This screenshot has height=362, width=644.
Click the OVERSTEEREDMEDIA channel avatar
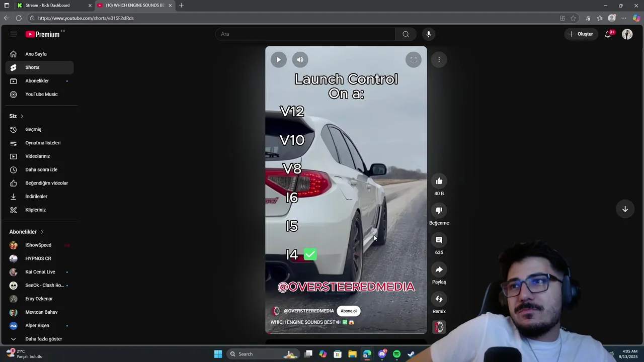click(276, 311)
